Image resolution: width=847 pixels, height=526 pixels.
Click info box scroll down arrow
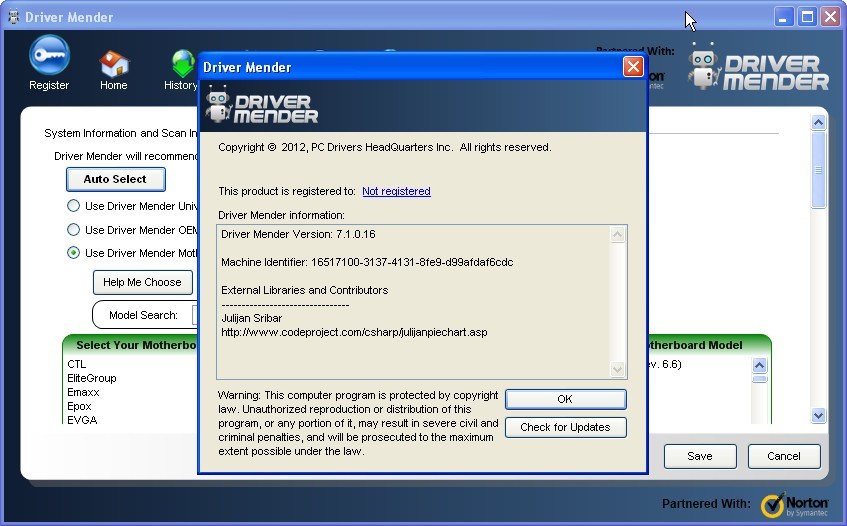coord(617,369)
